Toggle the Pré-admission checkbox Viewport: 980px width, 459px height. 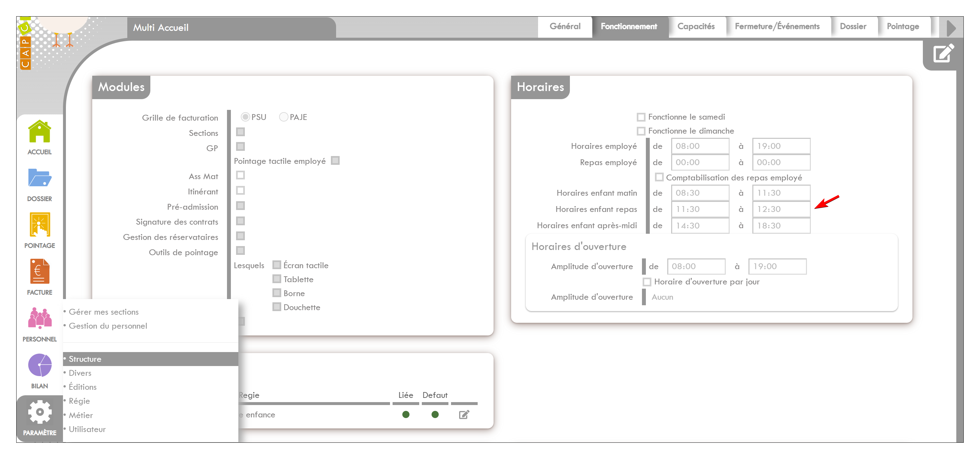pyautogui.click(x=240, y=206)
